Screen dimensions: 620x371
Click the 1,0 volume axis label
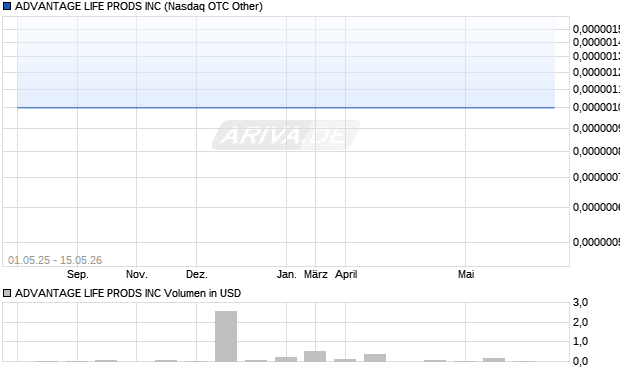[580, 341]
